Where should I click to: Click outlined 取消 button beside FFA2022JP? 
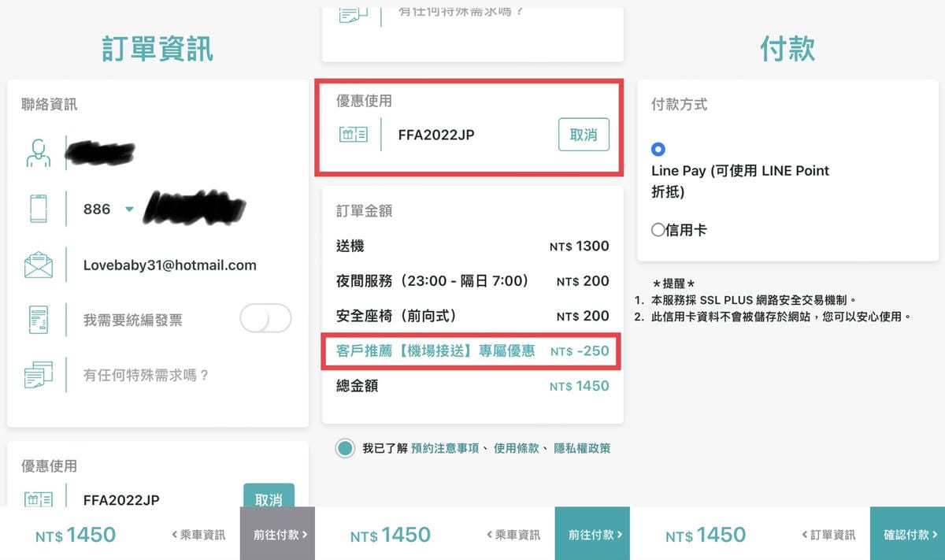pos(584,135)
